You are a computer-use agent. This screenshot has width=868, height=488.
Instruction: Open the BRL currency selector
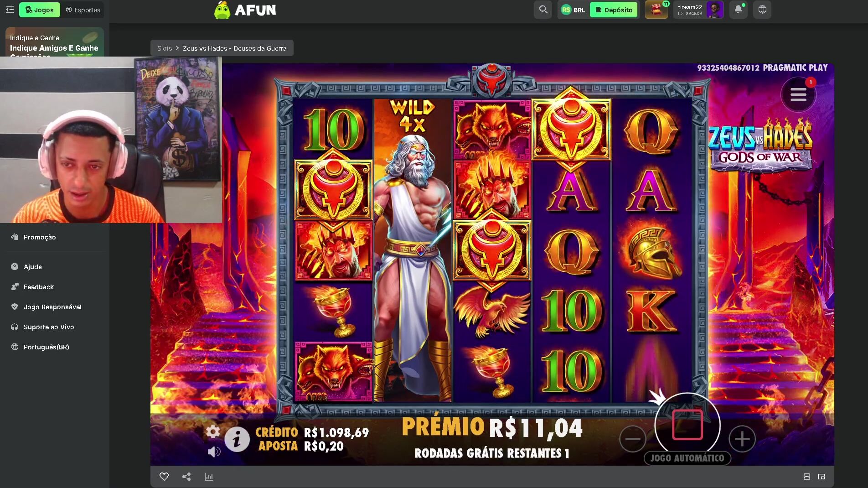pyautogui.click(x=573, y=10)
